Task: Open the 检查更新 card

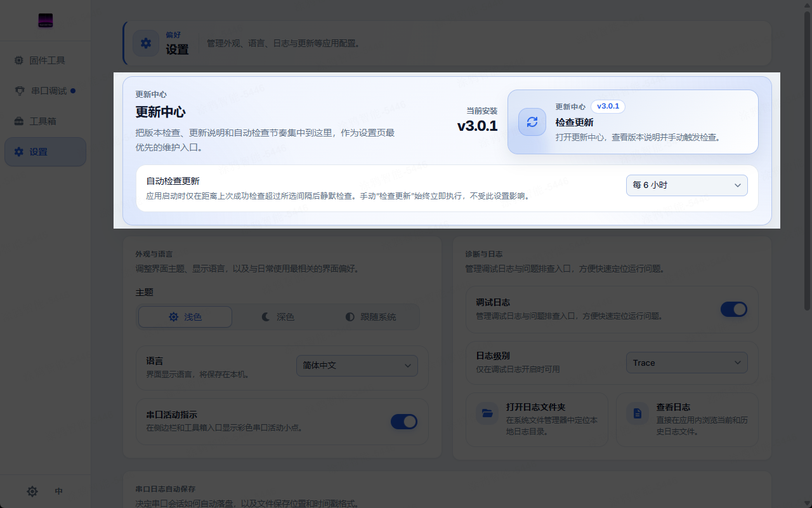Action: tap(632, 122)
